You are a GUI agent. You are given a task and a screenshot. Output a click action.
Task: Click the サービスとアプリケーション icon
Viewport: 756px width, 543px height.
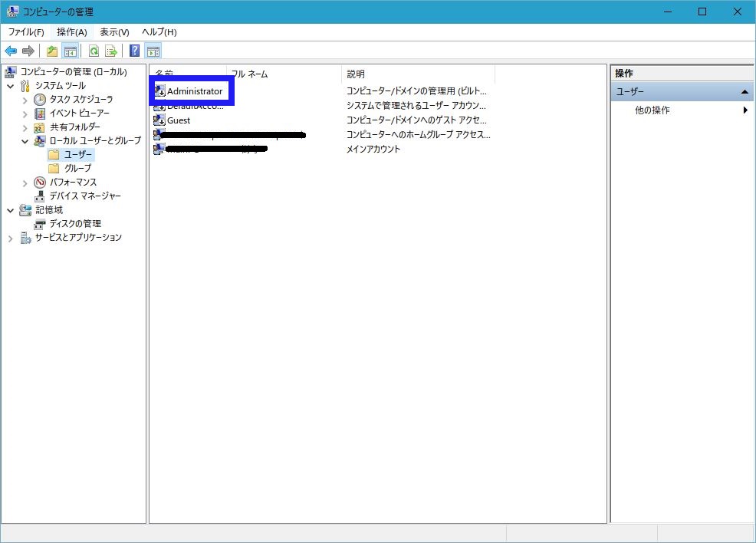(x=25, y=238)
